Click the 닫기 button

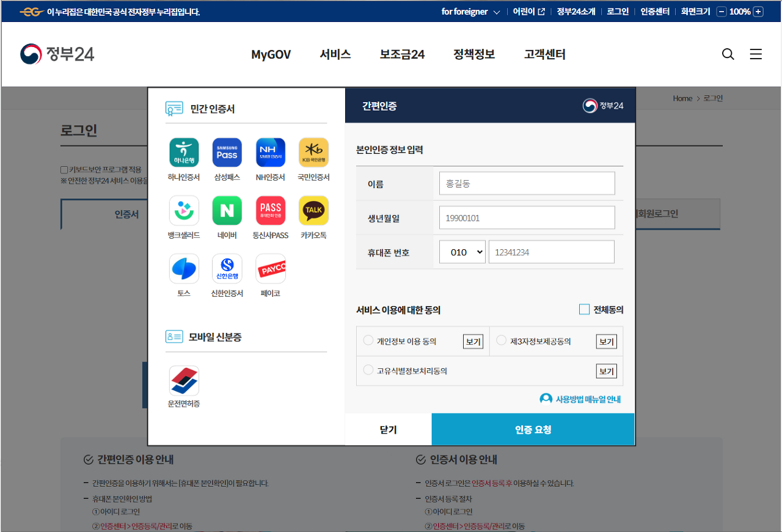pyautogui.click(x=389, y=429)
